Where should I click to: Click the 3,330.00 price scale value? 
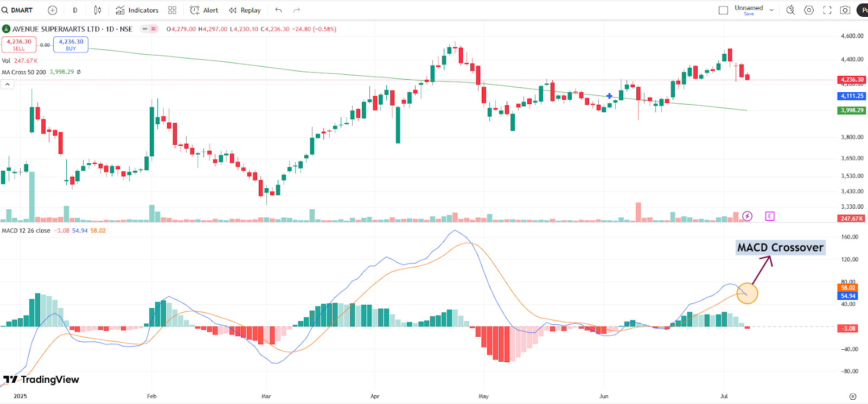point(852,207)
